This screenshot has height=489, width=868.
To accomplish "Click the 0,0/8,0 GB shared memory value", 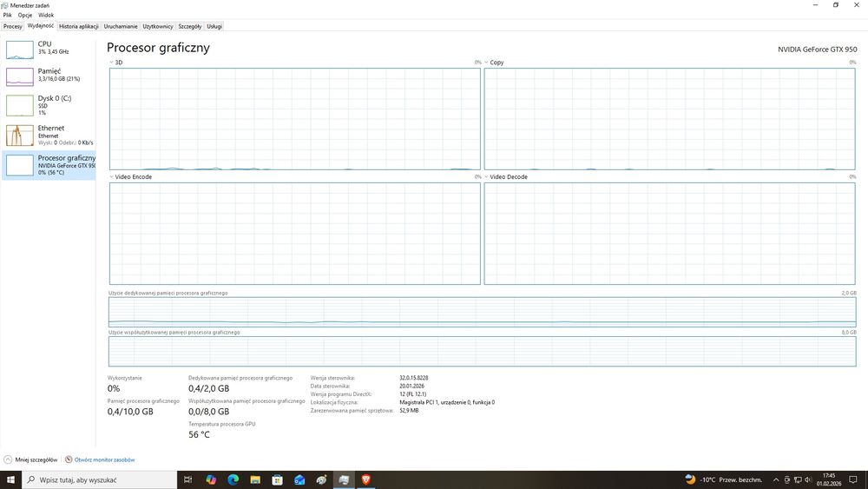I will point(208,412).
